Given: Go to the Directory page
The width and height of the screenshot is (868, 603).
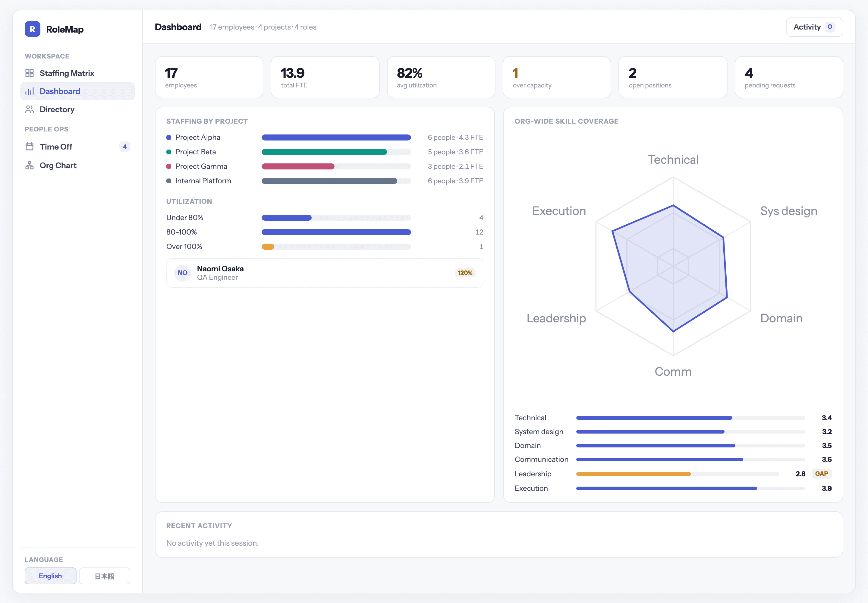Looking at the screenshot, I should pos(77,109).
